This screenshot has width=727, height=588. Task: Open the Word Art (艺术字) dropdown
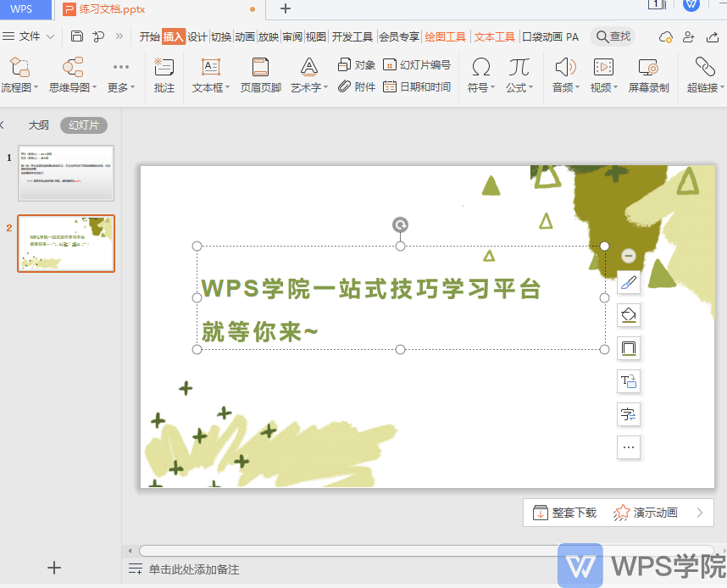pos(326,87)
